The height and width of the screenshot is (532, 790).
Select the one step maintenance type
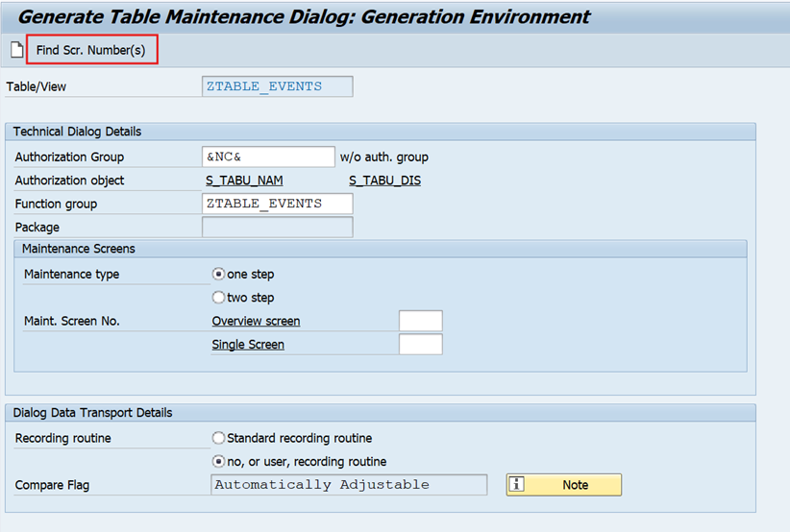pos(219,275)
